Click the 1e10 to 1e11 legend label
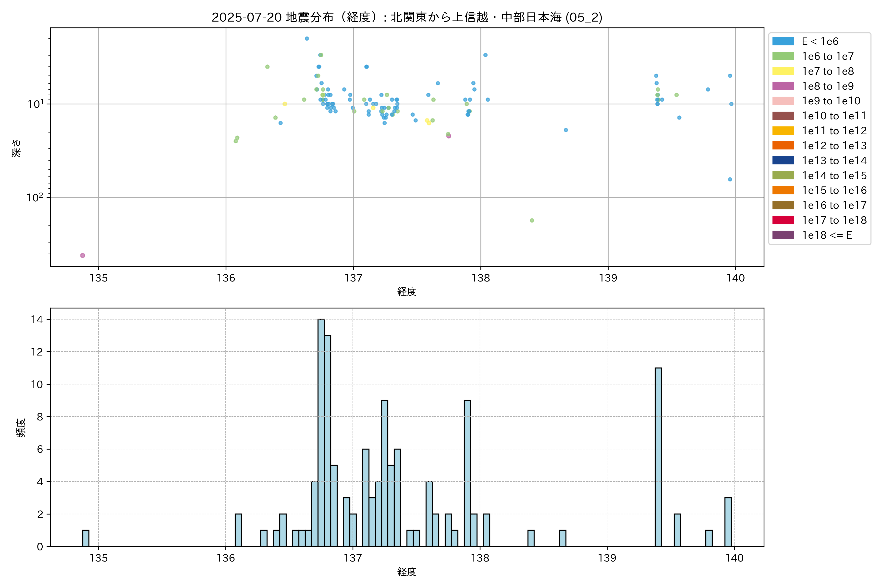Viewport: 882px width, 588px height. click(x=834, y=116)
